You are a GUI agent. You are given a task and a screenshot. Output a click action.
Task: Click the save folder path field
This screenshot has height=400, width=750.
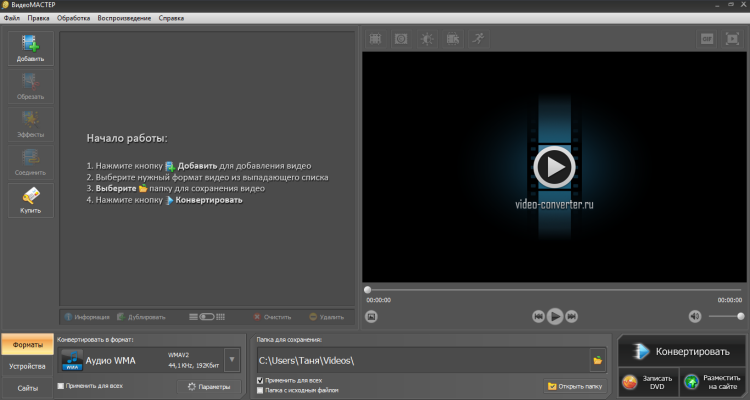click(423, 361)
